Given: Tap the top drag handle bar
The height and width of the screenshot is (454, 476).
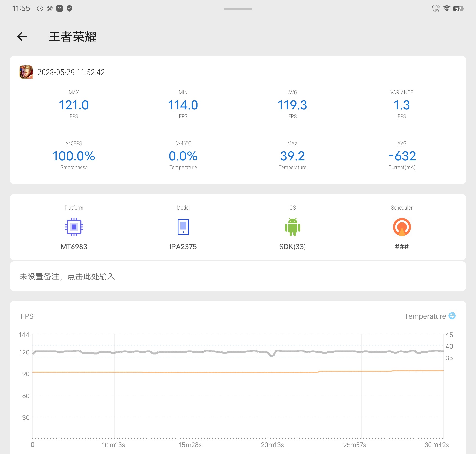Looking at the screenshot, I should [238, 9].
